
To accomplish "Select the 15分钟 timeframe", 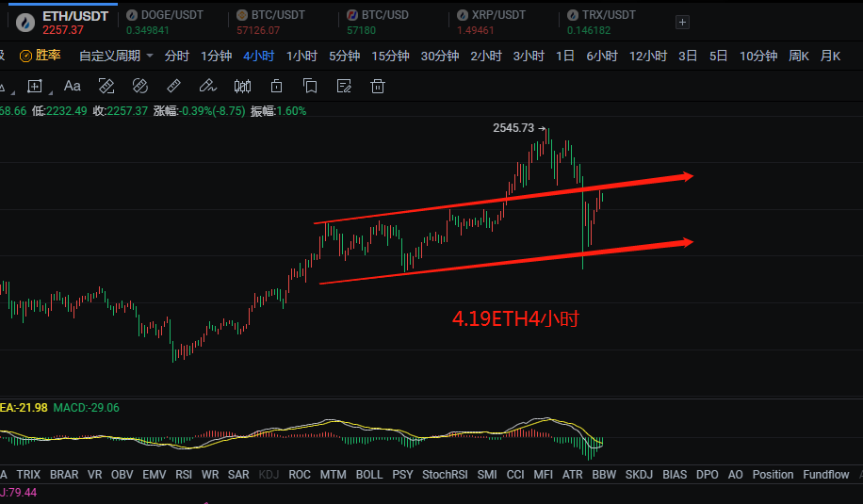I will (x=390, y=56).
